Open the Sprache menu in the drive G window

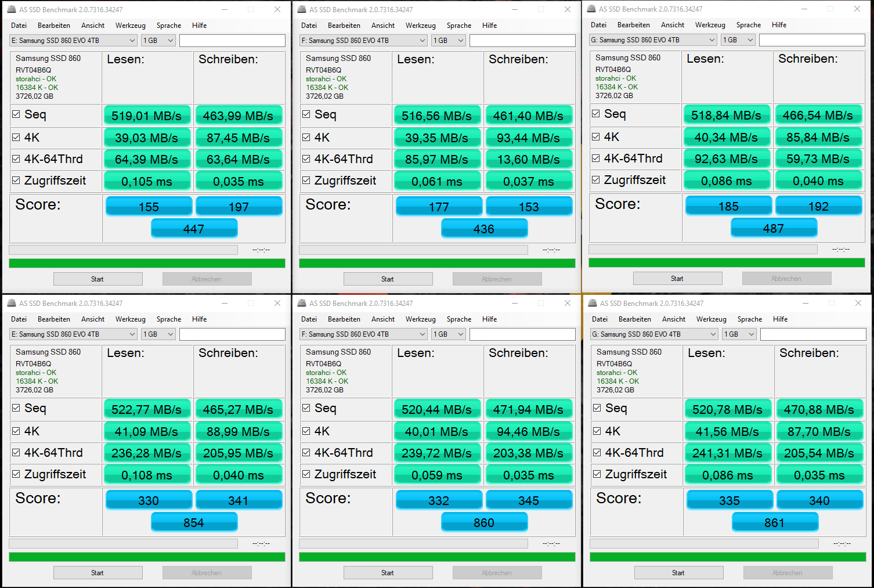pos(749,24)
